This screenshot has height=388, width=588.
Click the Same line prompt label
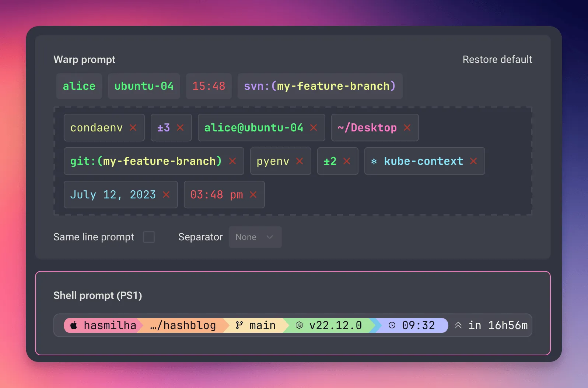pos(94,237)
